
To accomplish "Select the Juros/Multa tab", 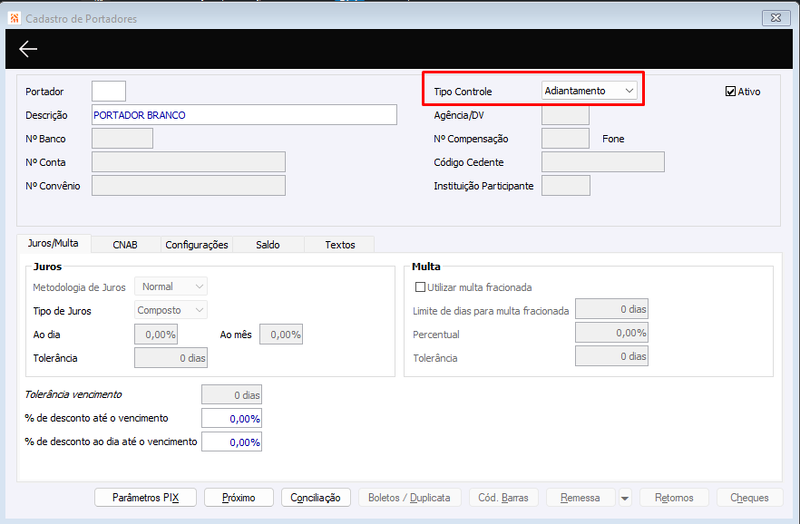I will coord(54,243).
